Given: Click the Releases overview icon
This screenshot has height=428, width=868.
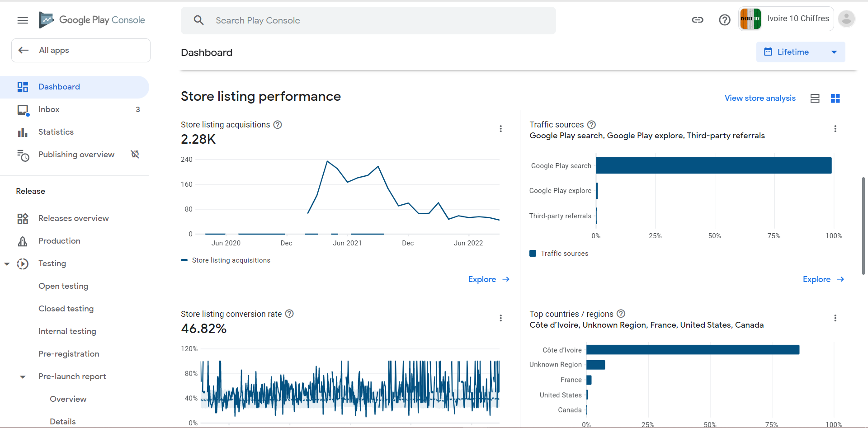Looking at the screenshot, I should (23, 219).
